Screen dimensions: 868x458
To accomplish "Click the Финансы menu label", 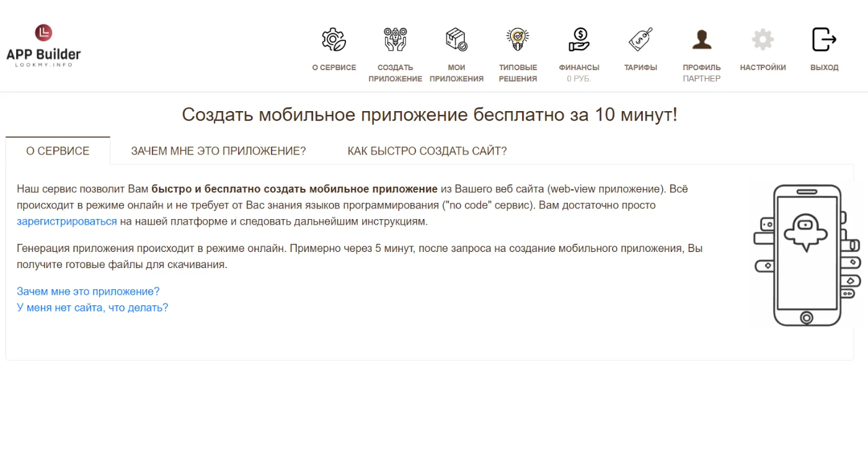I will click(579, 68).
